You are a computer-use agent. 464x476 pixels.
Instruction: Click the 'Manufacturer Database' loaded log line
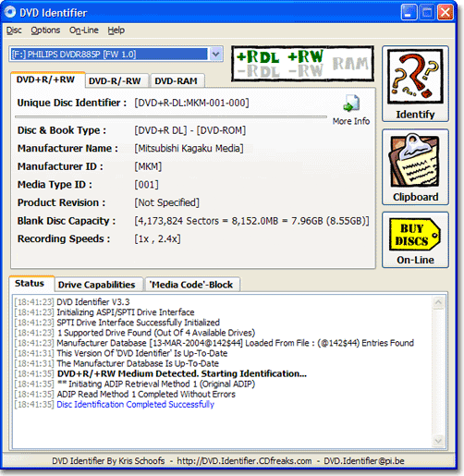[x=236, y=343]
